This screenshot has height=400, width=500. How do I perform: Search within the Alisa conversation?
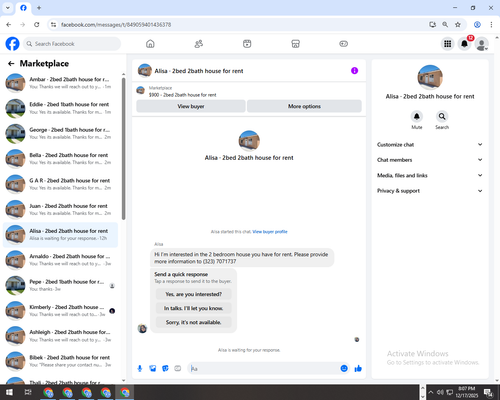[x=442, y=116]
